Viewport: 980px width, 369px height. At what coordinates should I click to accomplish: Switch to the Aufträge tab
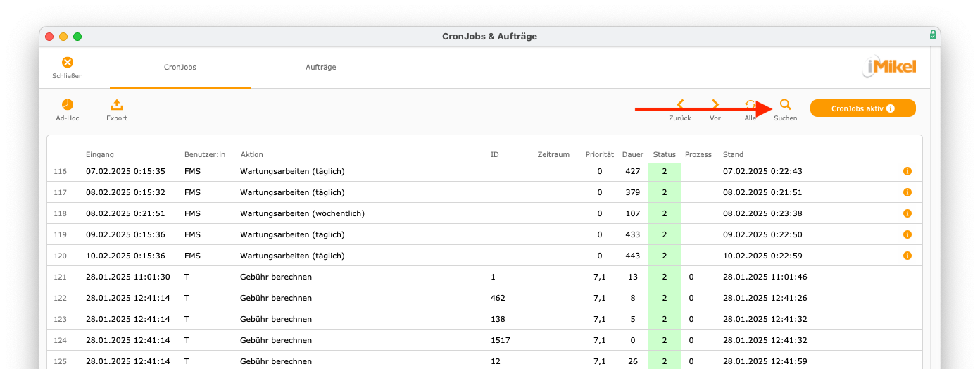[320, 68]
